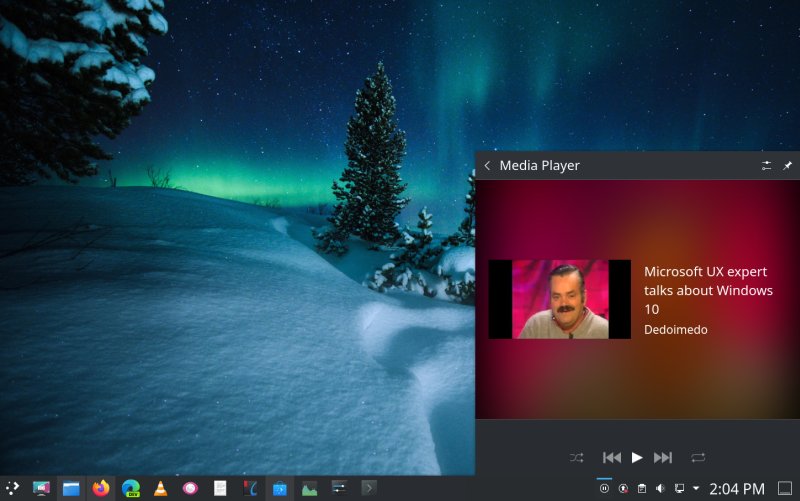Launch Firefox from the taskbar
The width and height of the screenshot is (800, 501).
coord(100,488)
